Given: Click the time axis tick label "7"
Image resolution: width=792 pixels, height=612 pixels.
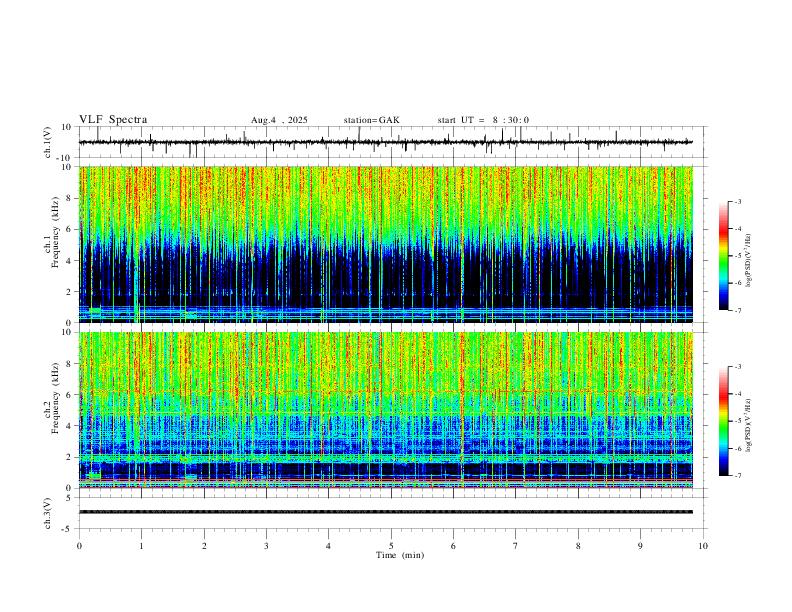Looking at the screenshot, I should [x=516, y=546].
